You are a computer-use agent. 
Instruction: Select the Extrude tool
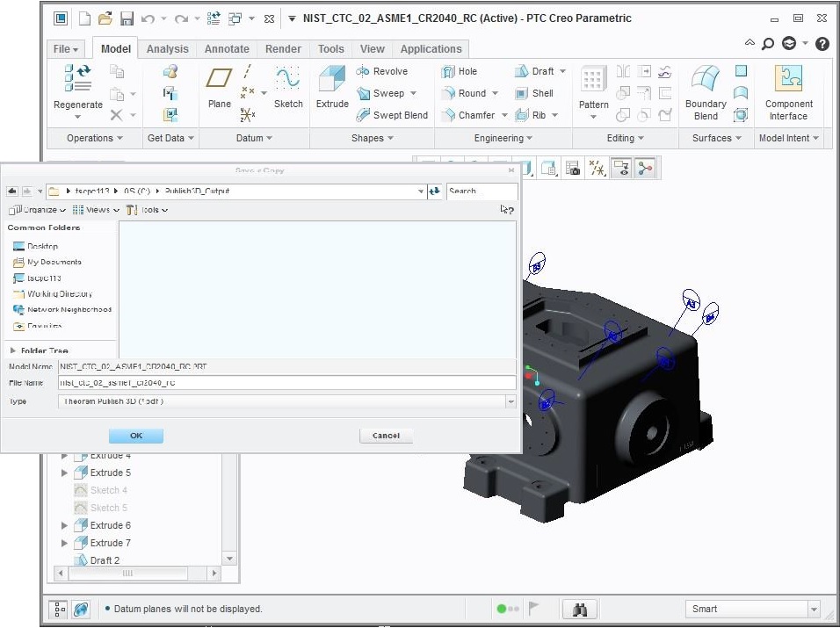(x=332, y=87)
